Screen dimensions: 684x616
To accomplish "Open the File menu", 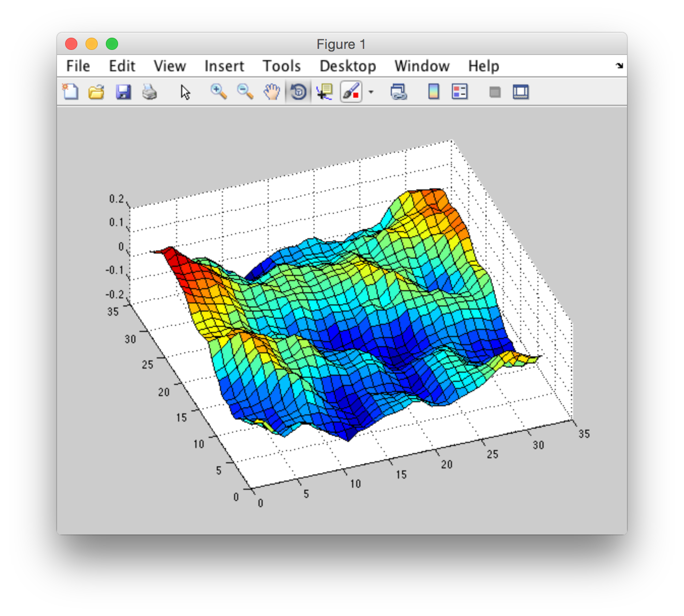I will point(78,66).
